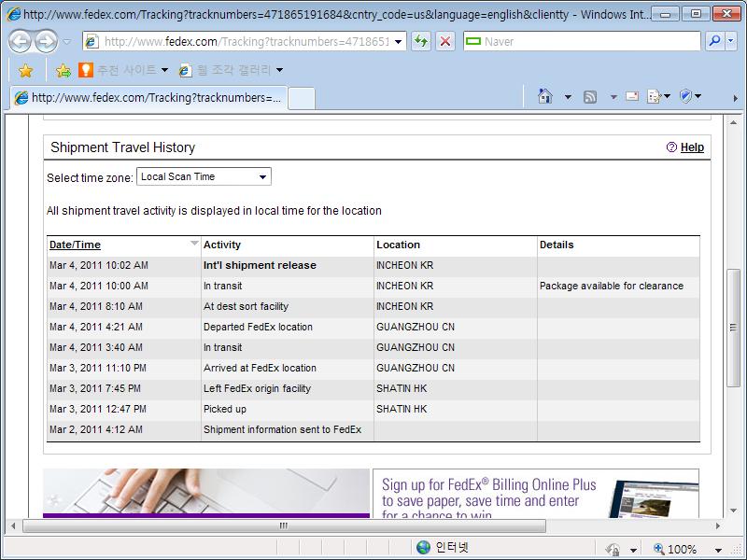Click the horizontal scrollbar left arrow
Viewport: 747px width, 560px height.
pyautogui.click(x=13, y=526)
